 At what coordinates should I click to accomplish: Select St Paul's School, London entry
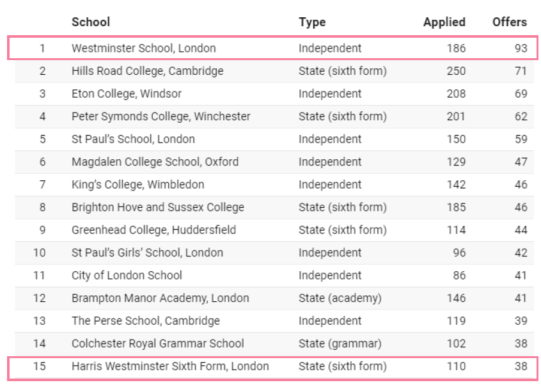133,139
